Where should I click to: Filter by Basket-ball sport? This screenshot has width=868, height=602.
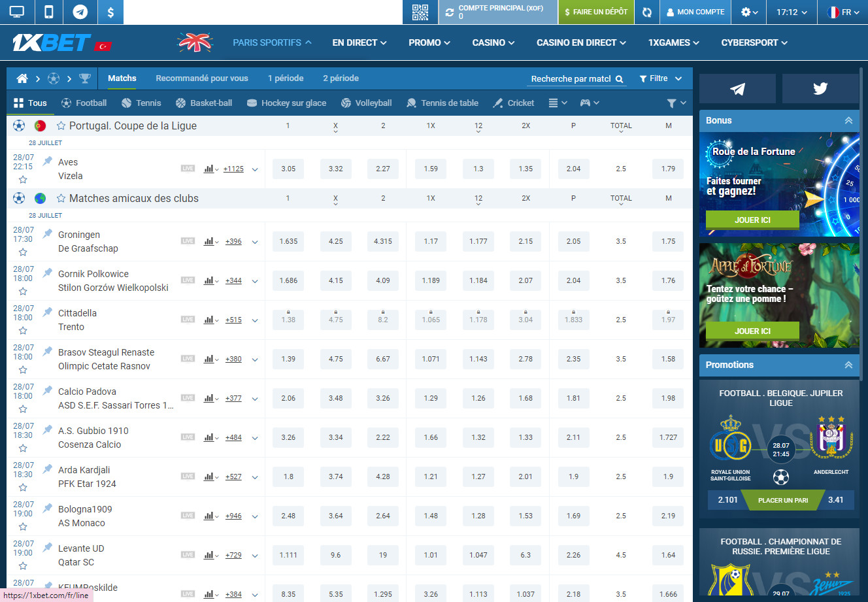[x=204, y=103]
